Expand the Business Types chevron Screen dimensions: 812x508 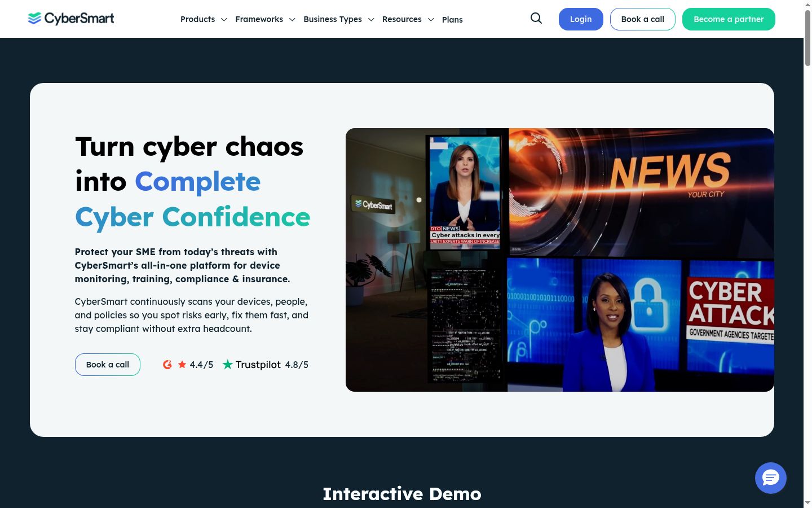click(x=371, y=20)
